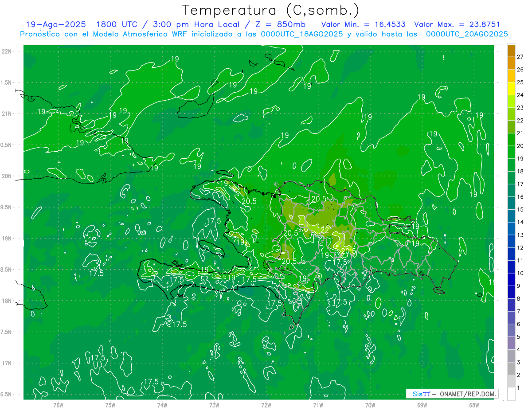Image resolution: width=532 pixels, height=411 pixels.
Task: Click the '0.5N' latitude axis label
Action: pos(7,145)
